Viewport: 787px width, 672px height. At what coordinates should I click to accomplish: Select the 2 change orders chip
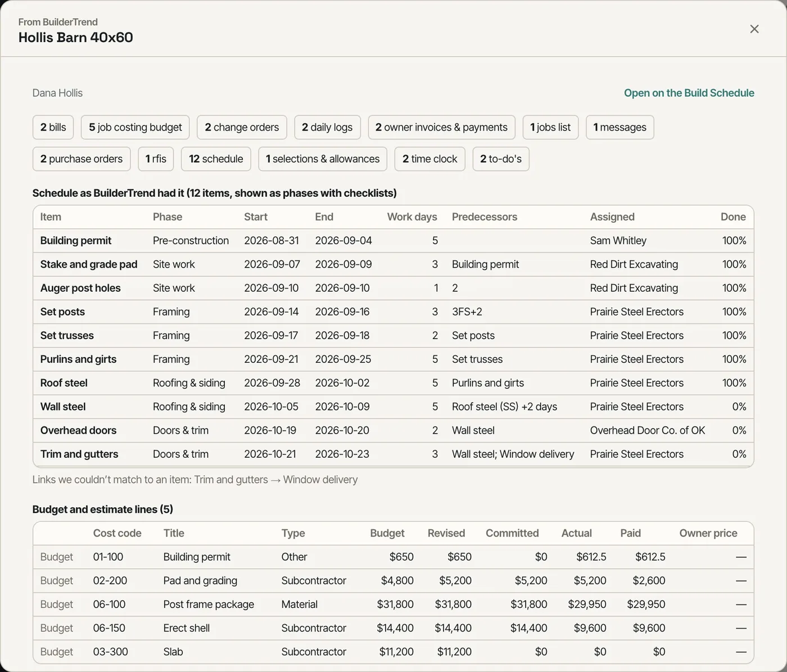click(x=242, y=127)
